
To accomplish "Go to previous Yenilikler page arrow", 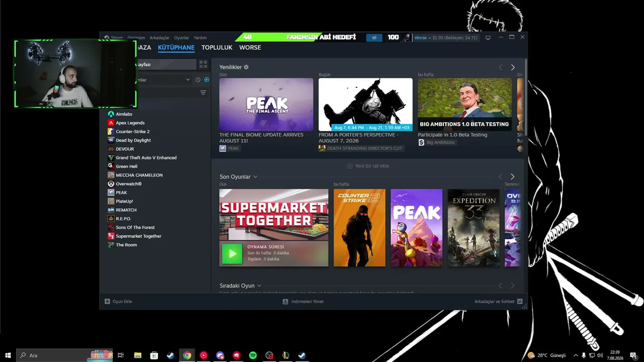I will point(501,67).
